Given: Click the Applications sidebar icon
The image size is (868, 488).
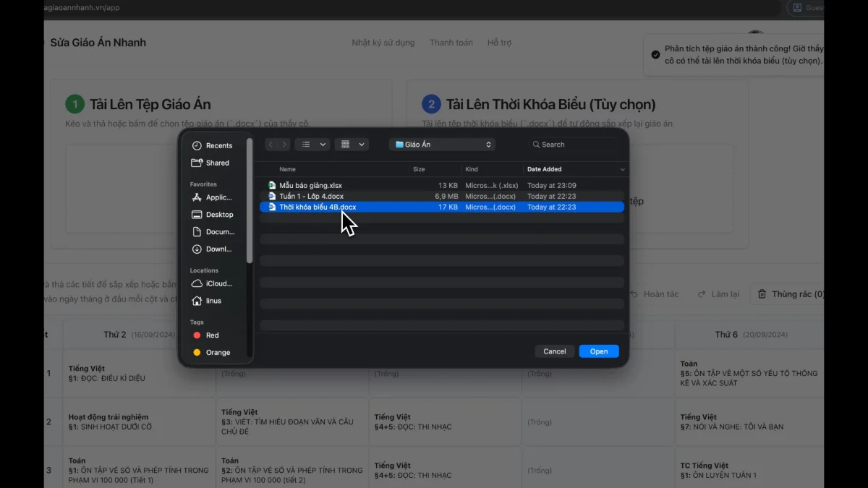Looking at the screenshot, I should tap(197, 197).
